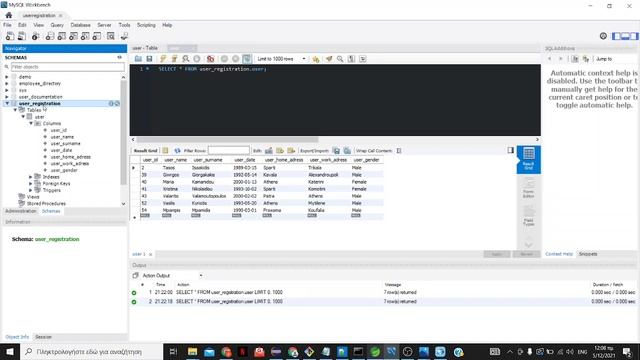Toggle the result side panel visibility icon
Viewport: 640px width, 360px height.
click(511, 150)
